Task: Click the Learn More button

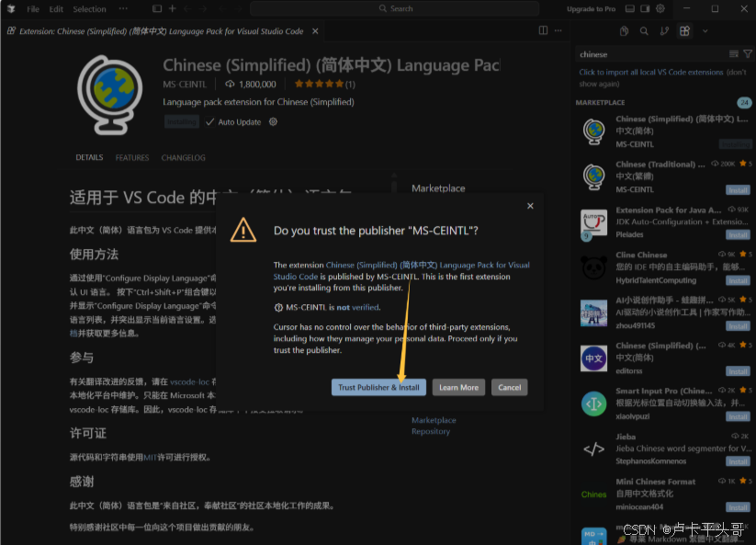Action: pos(458,387)
